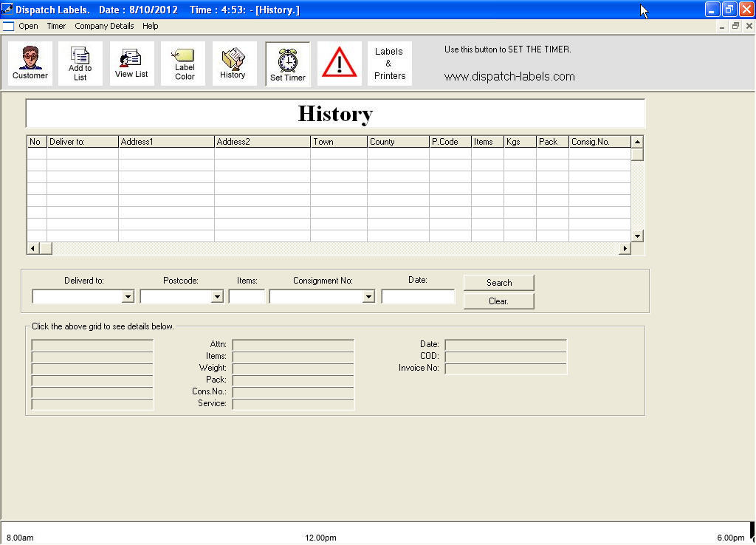The image size is (756, 545).
Task: Open the Company Details menu
Action: tap(104, 26)
